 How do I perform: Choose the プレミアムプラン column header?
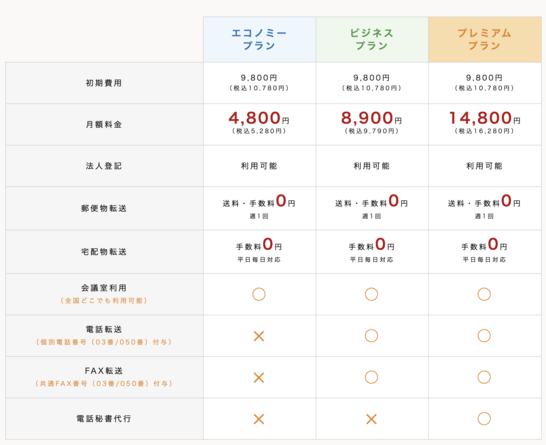click(x=485, y=39)
